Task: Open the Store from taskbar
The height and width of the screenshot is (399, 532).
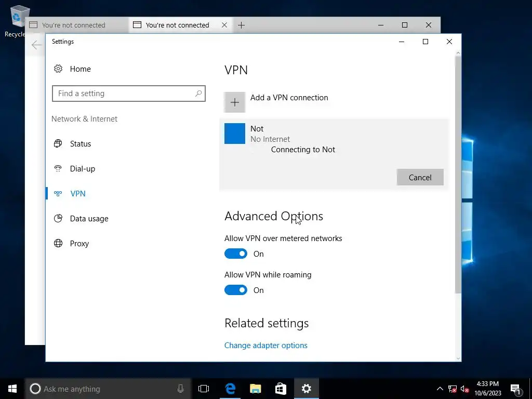Action: point(281,389)
